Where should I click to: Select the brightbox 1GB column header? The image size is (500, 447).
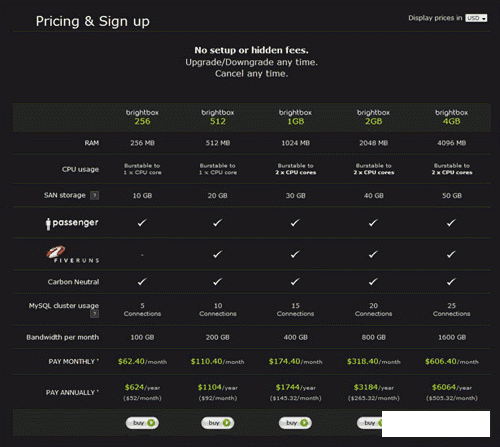[x=295, y=117]
